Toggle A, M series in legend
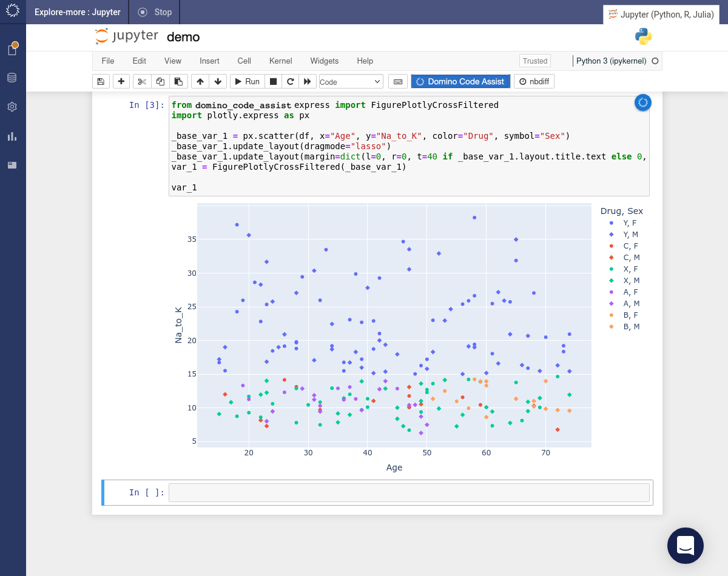This screenshot has width=728, height=576. click(625, 304)
